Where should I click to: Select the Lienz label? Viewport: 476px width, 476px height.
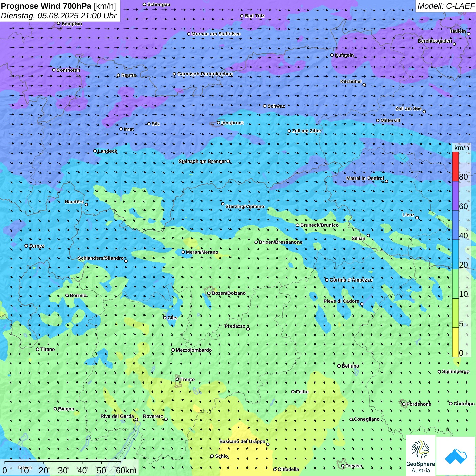pos(408,215)
